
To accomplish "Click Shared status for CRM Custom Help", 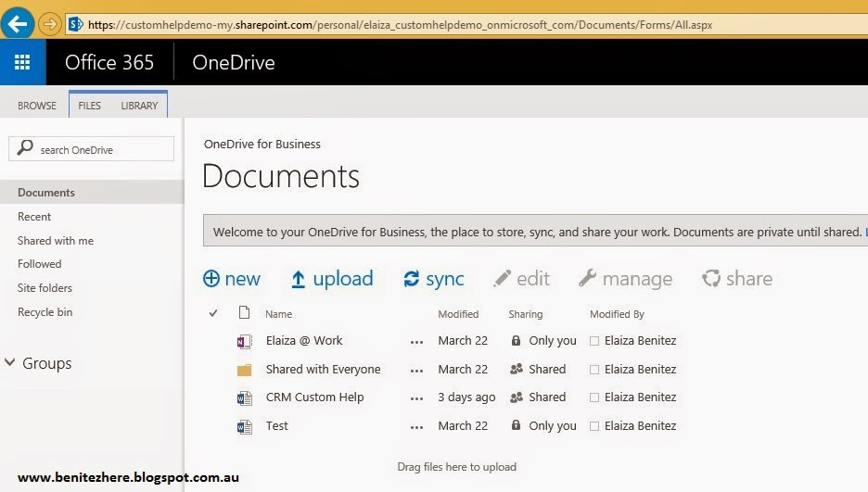I will point(547,397).
